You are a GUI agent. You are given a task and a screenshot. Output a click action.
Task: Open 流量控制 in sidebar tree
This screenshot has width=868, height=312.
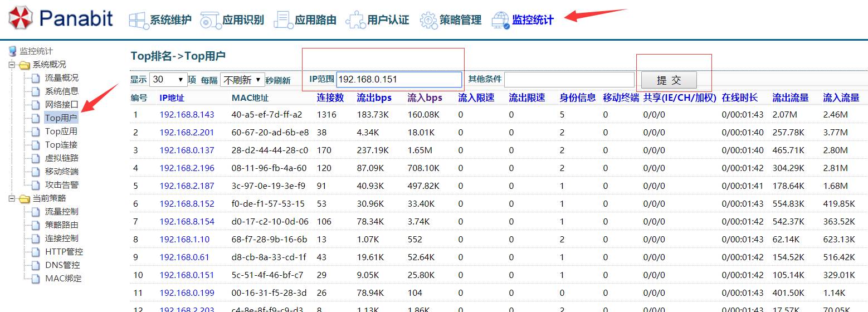click(62, 212)
